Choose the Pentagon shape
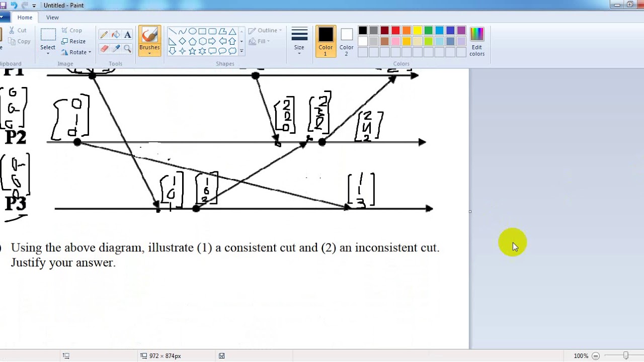The image size is (644, 362). (192, 41)
